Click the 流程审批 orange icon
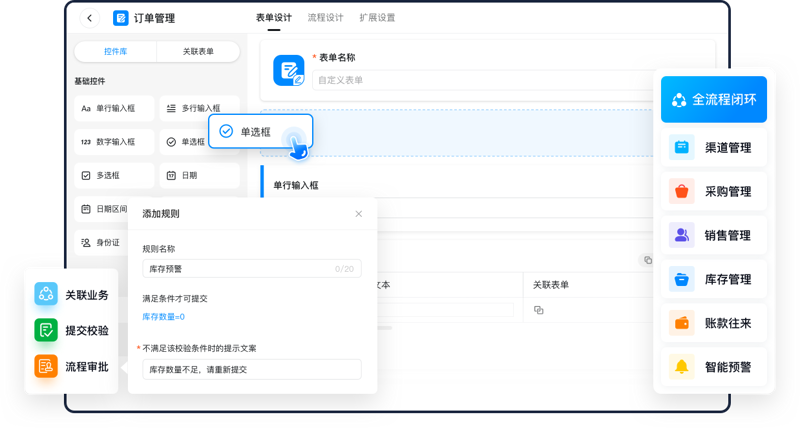This screenshot has height=428, width=800. (46, 366)
